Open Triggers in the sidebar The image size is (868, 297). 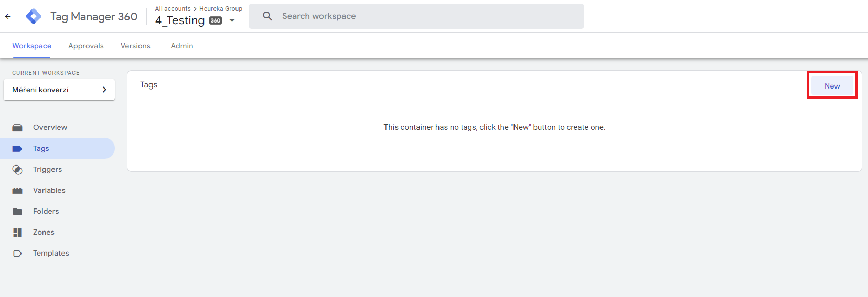pyautogui.click(x=57, y=169)
